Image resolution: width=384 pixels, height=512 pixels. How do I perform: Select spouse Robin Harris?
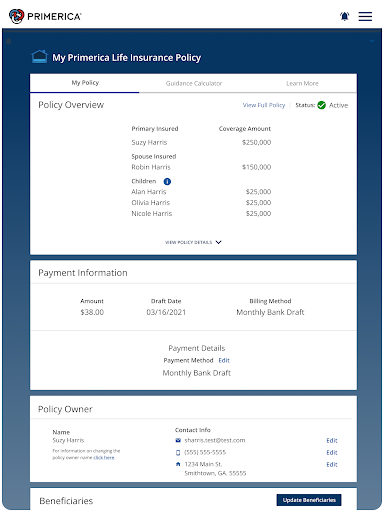[151, 167]
